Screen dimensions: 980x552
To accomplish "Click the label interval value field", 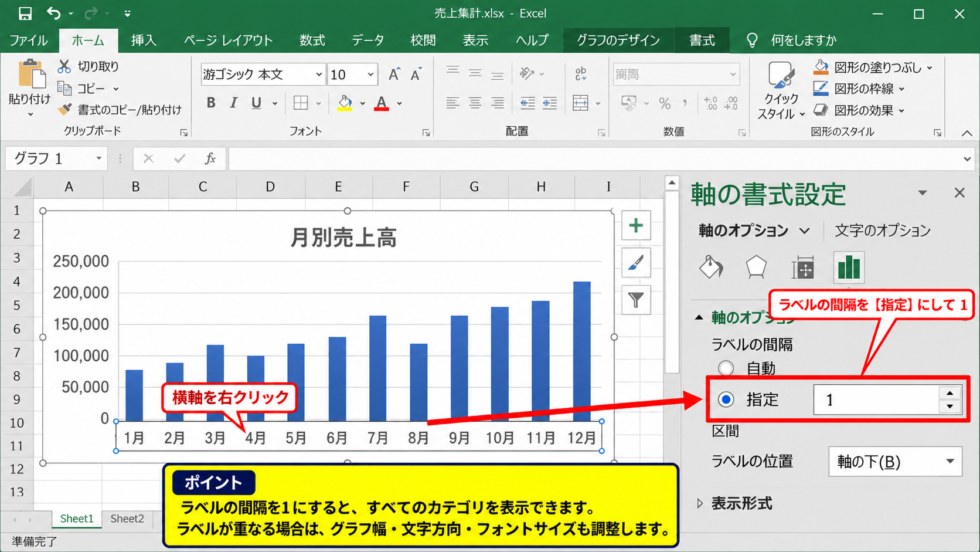I will coord(876,399).
